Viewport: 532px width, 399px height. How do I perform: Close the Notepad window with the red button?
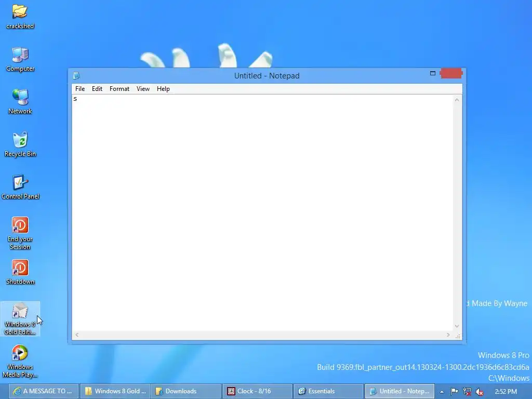click(451, 73)
